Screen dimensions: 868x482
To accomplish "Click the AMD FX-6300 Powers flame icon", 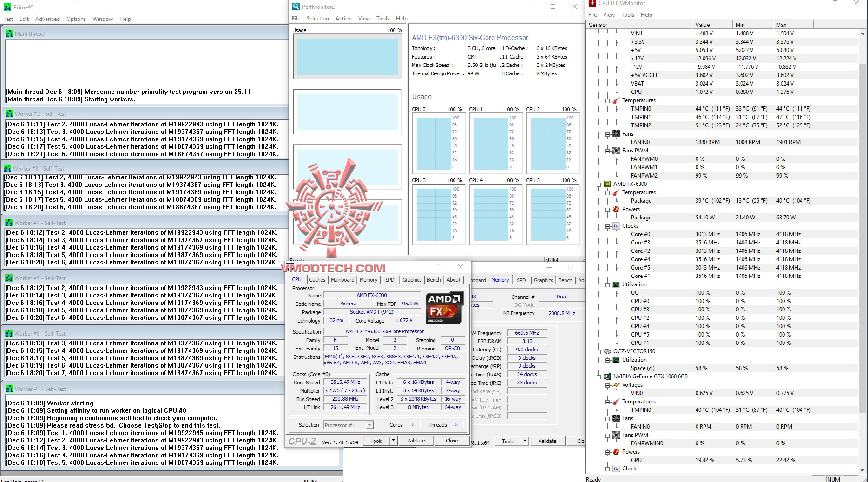I will [616, 209].
